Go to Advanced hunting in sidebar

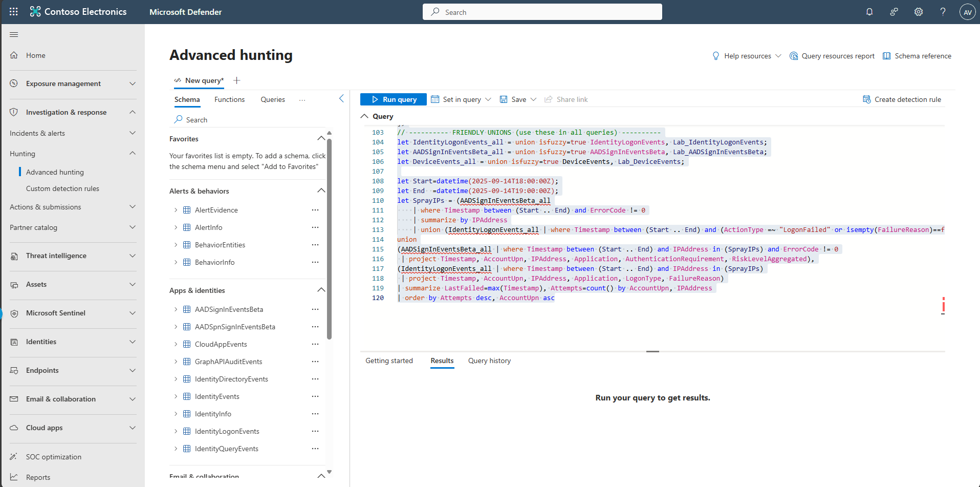55,172
